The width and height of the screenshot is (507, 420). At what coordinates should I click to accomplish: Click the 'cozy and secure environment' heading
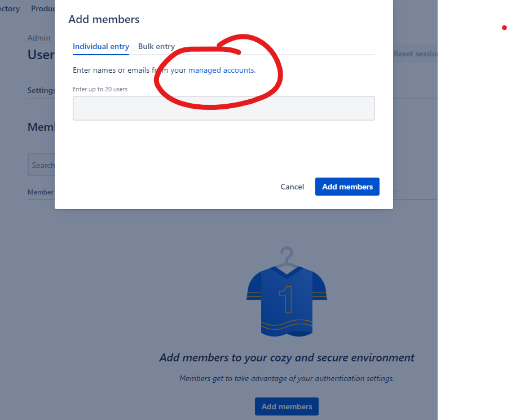(287, 357)
